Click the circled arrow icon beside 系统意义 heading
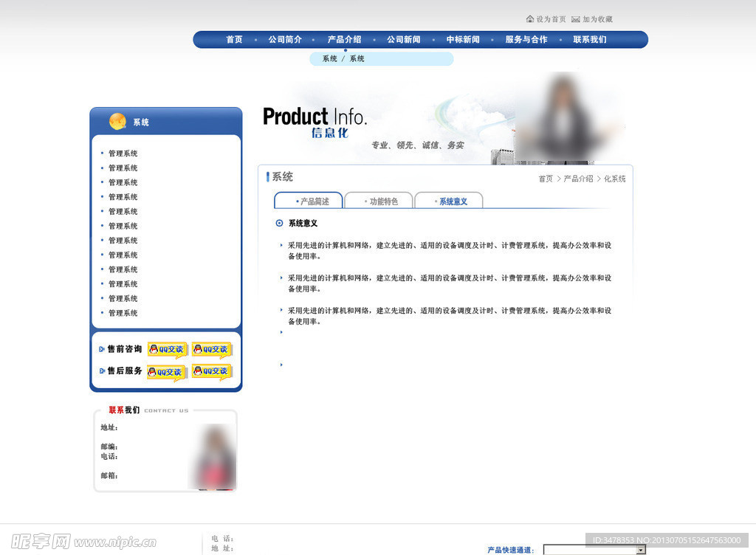 [x=278, y=223]
